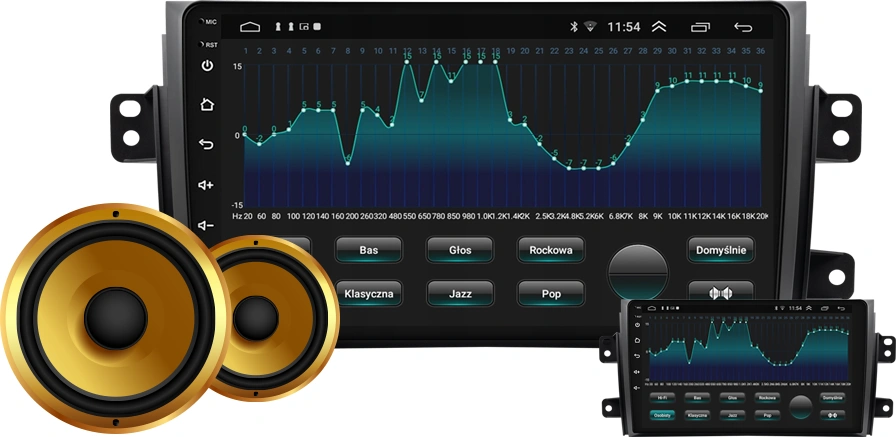Choose the Rockowa preset
This screenshot has height=437, width=896.
551,250
